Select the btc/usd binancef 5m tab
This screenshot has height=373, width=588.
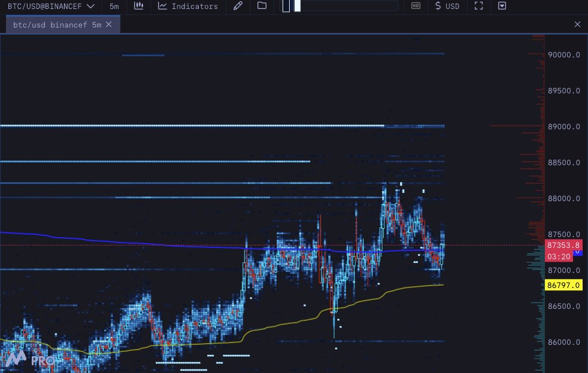click(57, 25)
